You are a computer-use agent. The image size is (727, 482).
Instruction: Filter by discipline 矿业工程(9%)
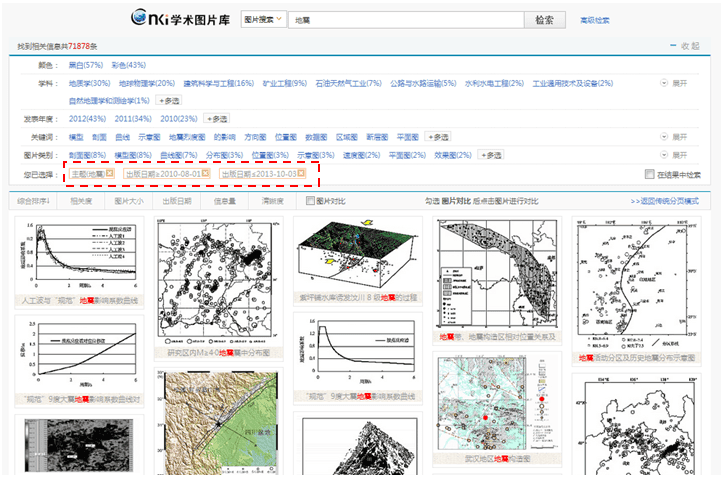click(285, 83)
